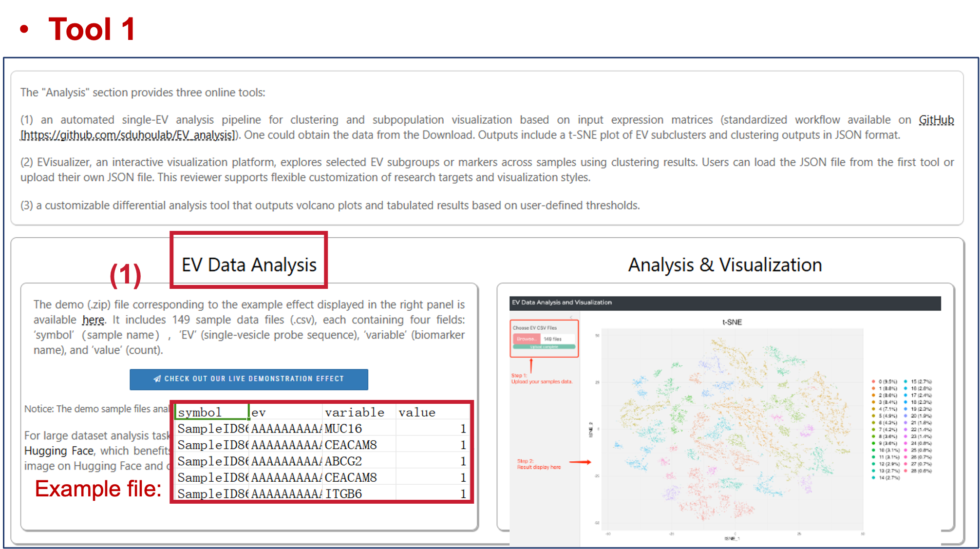Click cluster 0 (9.5%) legend dot
980x549 pixels.
click(x=873, y=381)
